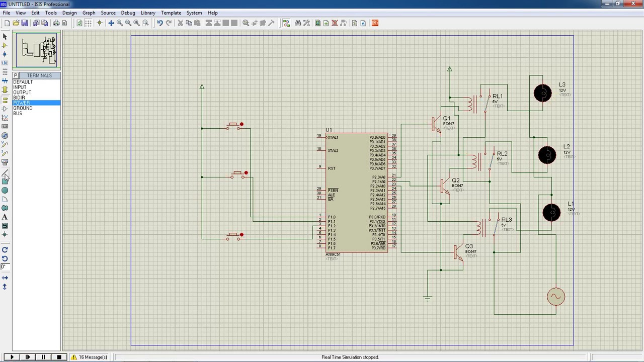Screen dimensions: 644x362
Task: Save the design with the floppy icon
Action: (x=25, y=23)
